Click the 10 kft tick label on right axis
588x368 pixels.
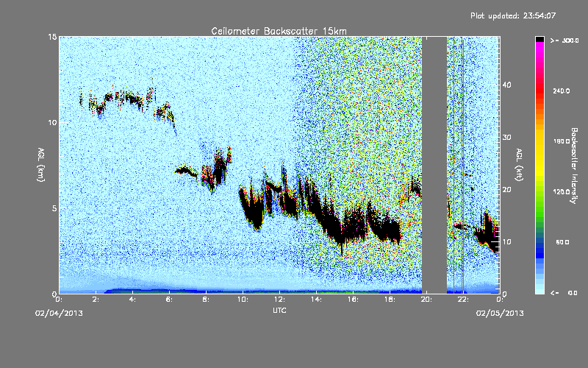pyautogui.click(x=506, y=242)
